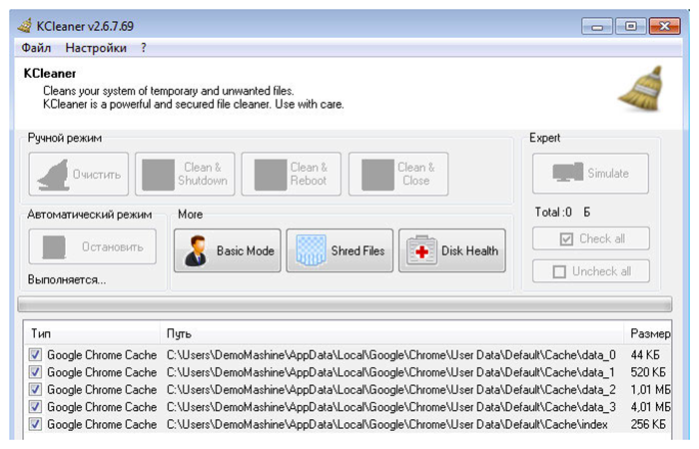Image resolution: width=699 pixels, height=449 pixels.
Task: Click the 520 КБ size value
Action: 648,372
